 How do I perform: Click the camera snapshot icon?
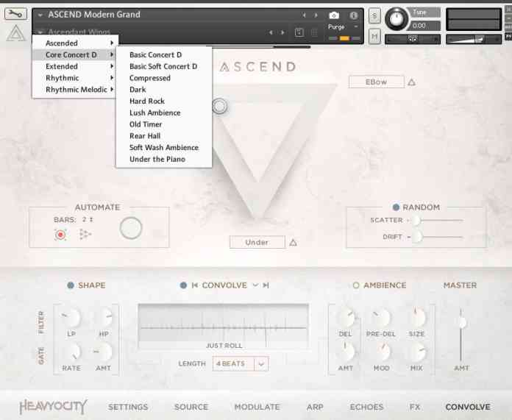click(334, 15)
